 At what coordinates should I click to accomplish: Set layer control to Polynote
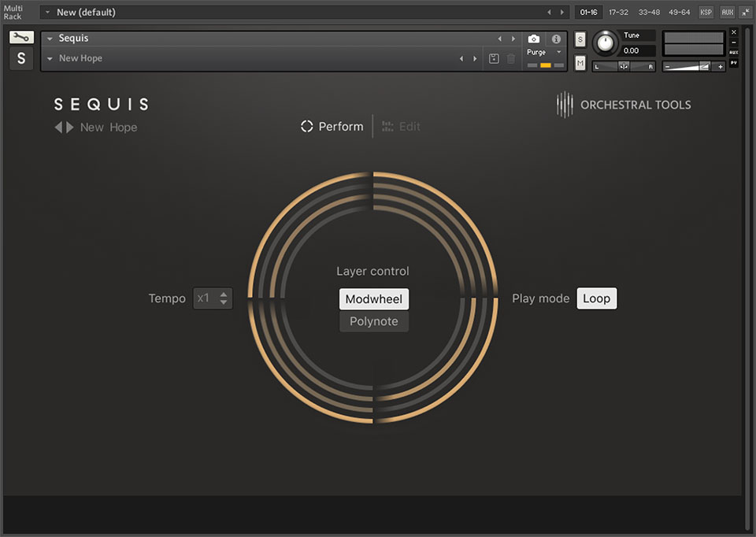pyautogui.click(x=373, y=321)
